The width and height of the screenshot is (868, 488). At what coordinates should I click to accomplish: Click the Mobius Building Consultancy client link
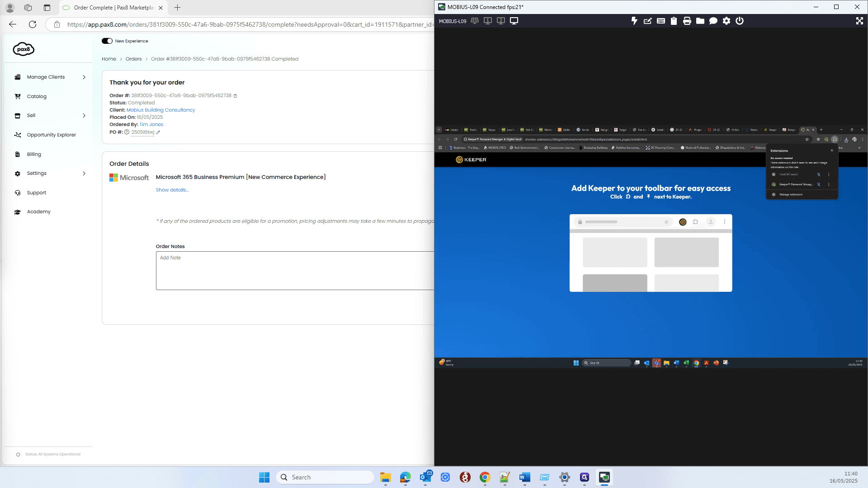tap(160, 110)
